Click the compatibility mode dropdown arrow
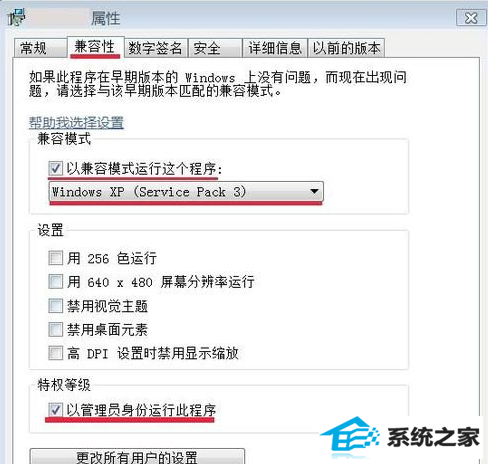The image size is (488, 464). [314, 192]
